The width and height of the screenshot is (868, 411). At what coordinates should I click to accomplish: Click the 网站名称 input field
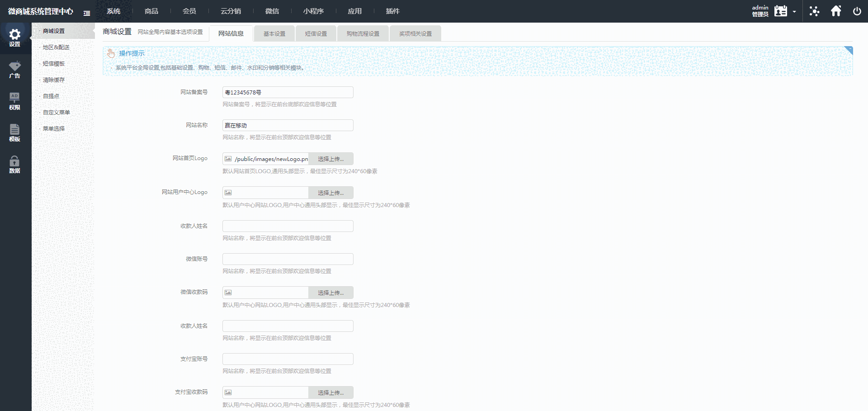[288, 125]
